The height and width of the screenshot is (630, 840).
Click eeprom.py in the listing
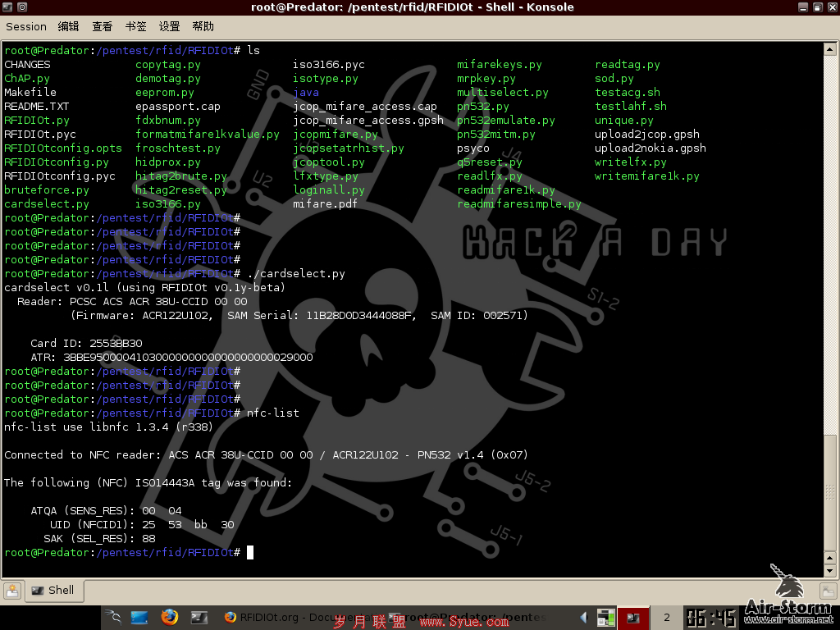[165, 92]
